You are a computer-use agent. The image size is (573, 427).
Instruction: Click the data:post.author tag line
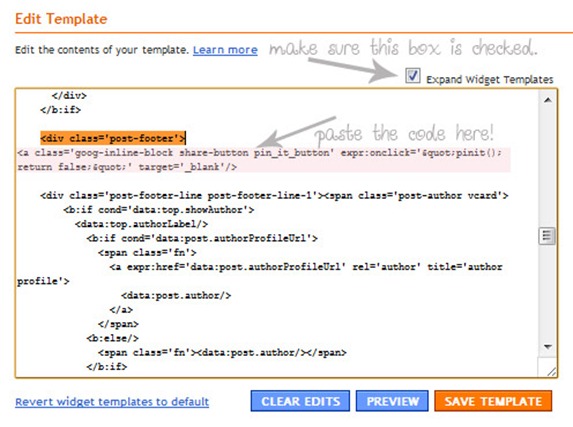pos(176,295)
